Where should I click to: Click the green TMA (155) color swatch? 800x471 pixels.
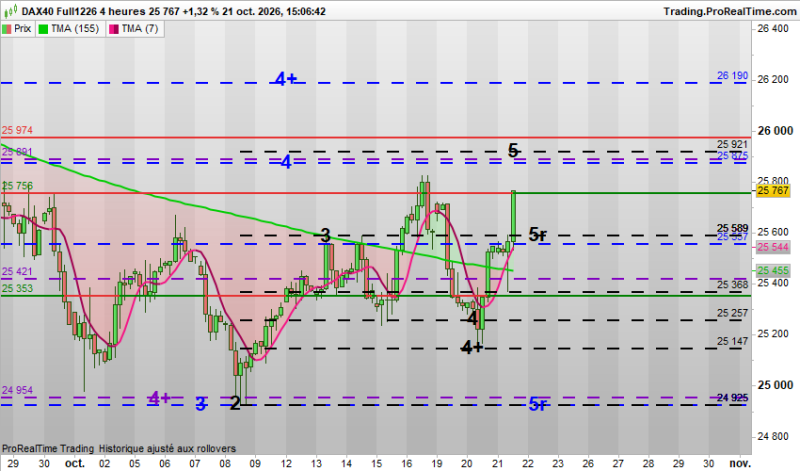(43, 29)
